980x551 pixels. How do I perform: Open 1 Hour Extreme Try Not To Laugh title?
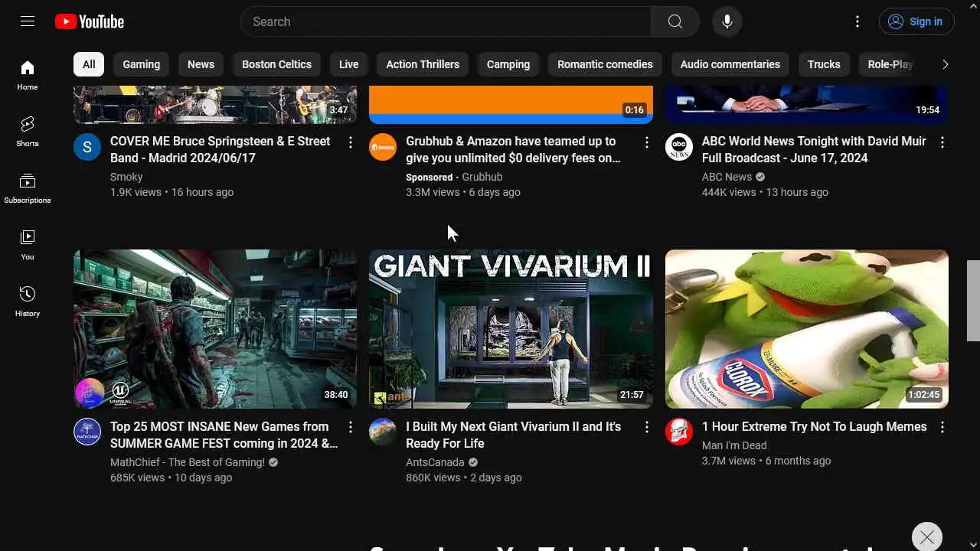pos(814,426)
